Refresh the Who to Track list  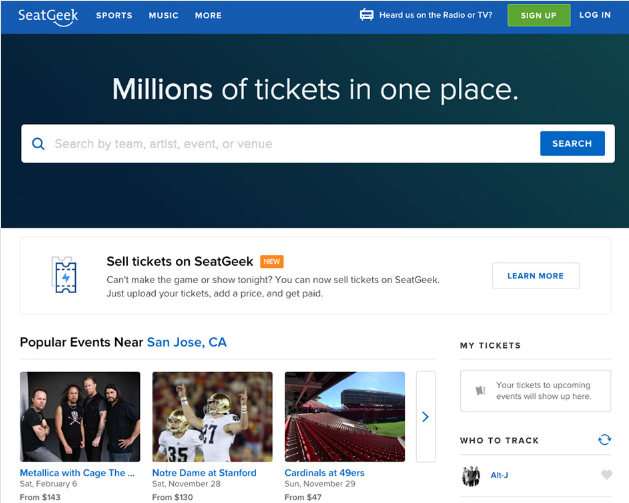pos(604,440)
